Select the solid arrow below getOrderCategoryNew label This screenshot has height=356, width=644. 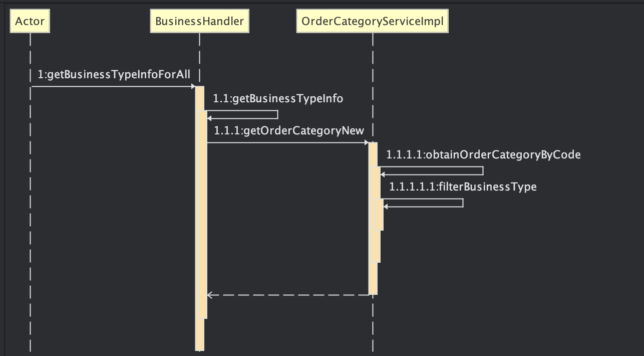pyautogui.click(x=288, y=143)
